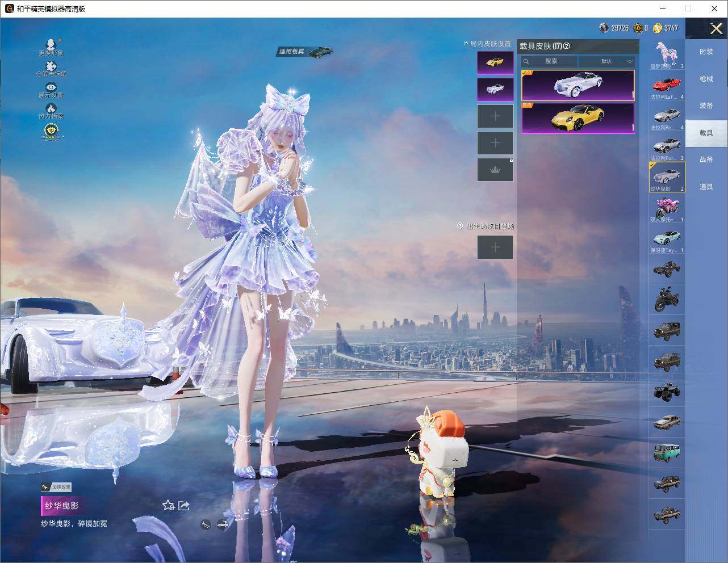Close the wardrobe with X button
The width and height of the screenshot is (728, 563).
click(716, 28)
